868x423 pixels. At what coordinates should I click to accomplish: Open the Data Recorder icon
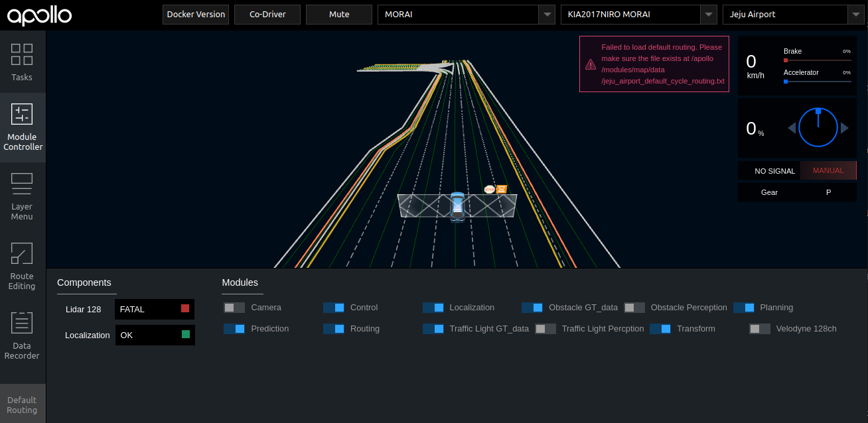tap(22, 324)
